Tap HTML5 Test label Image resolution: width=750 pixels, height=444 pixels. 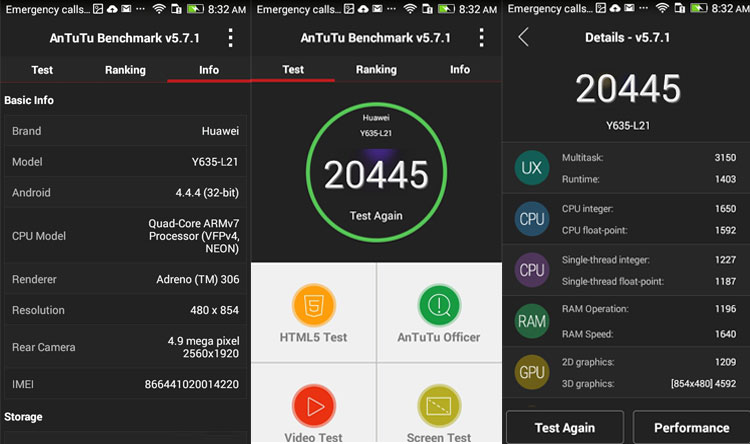(x=314, y=337)
